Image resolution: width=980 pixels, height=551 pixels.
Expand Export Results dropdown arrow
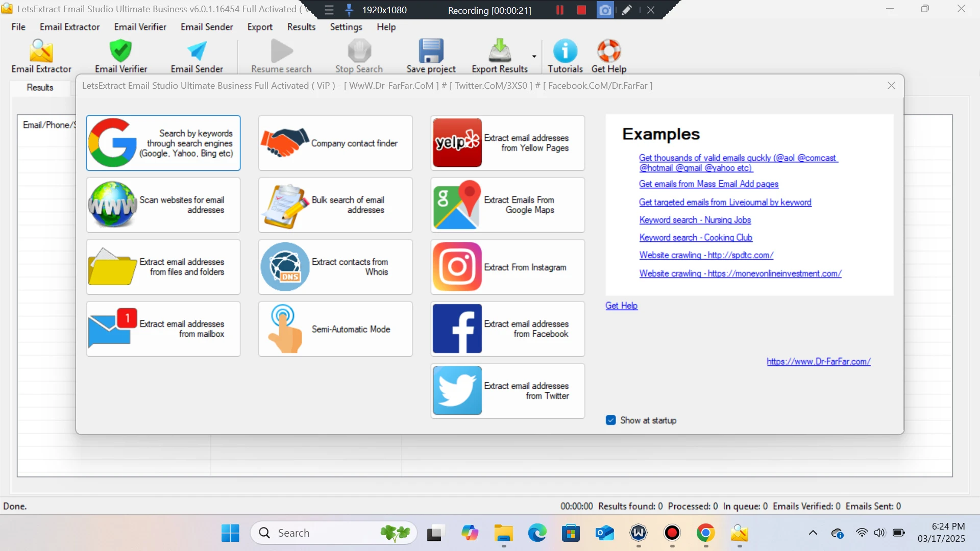click(x=534, y=57)
